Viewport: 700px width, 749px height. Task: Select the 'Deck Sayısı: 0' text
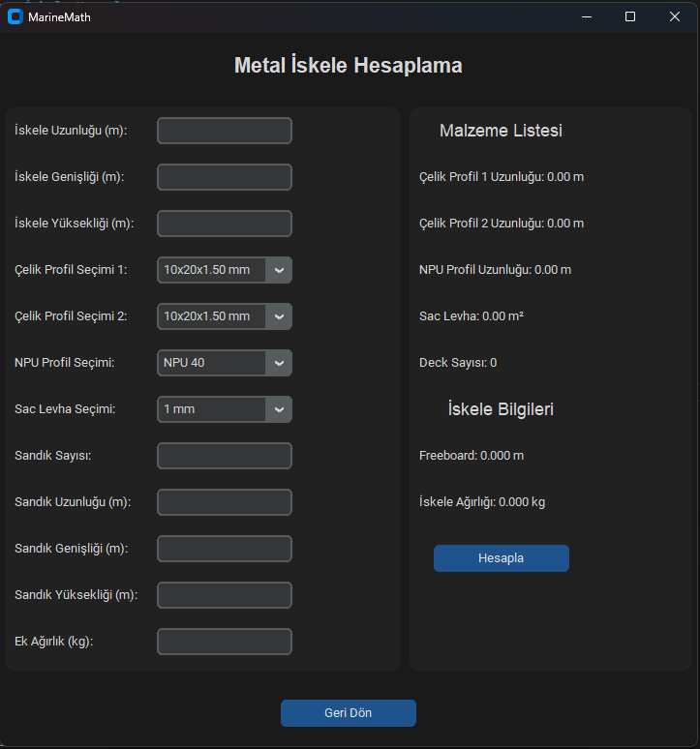click(x=458, y=363)
